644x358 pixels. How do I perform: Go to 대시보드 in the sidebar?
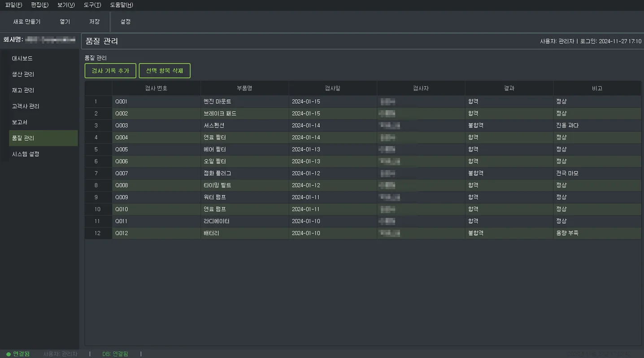(x=22, y=58)
